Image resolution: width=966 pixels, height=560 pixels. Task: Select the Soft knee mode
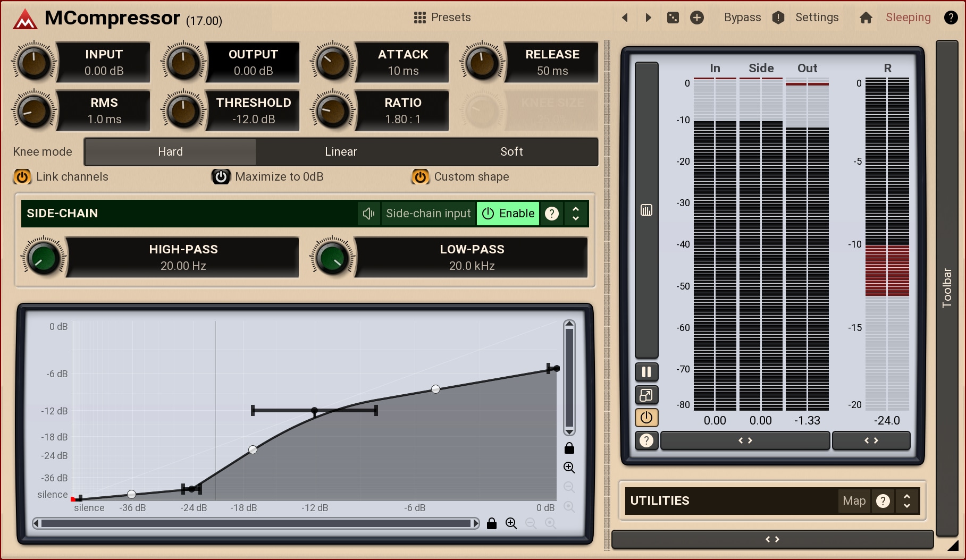[511, 152]
